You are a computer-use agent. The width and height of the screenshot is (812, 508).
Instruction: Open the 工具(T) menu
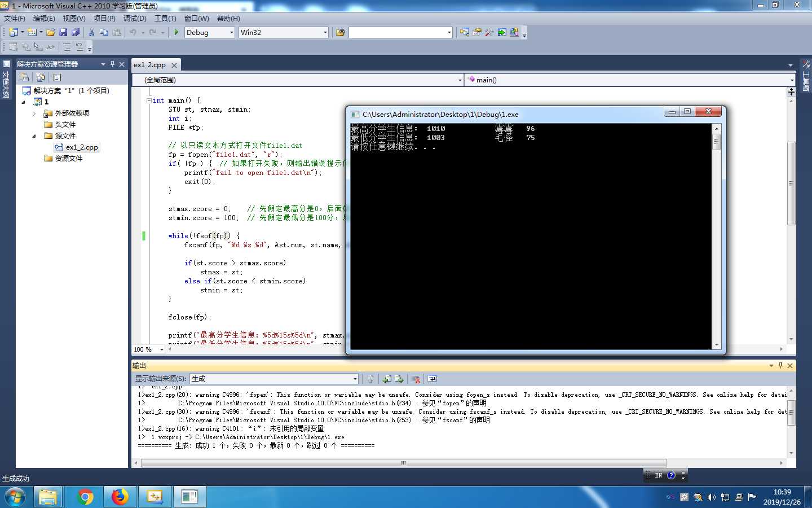point(165,19)
